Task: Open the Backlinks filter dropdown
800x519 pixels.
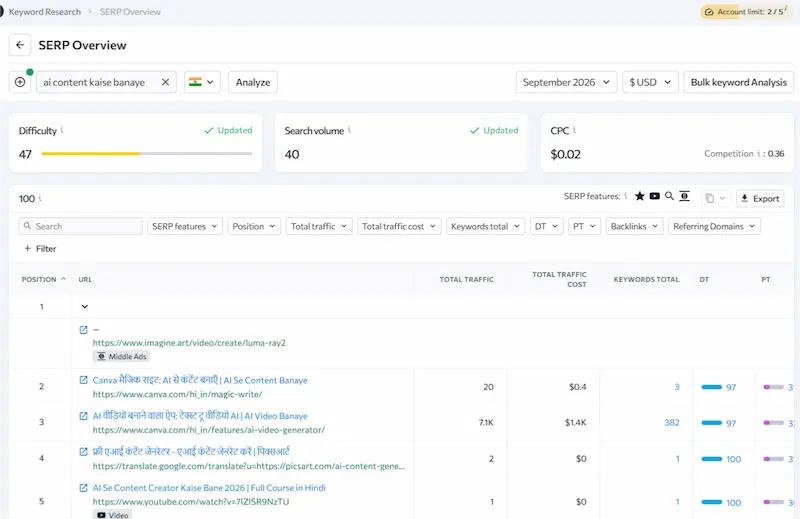Action: 634,226
